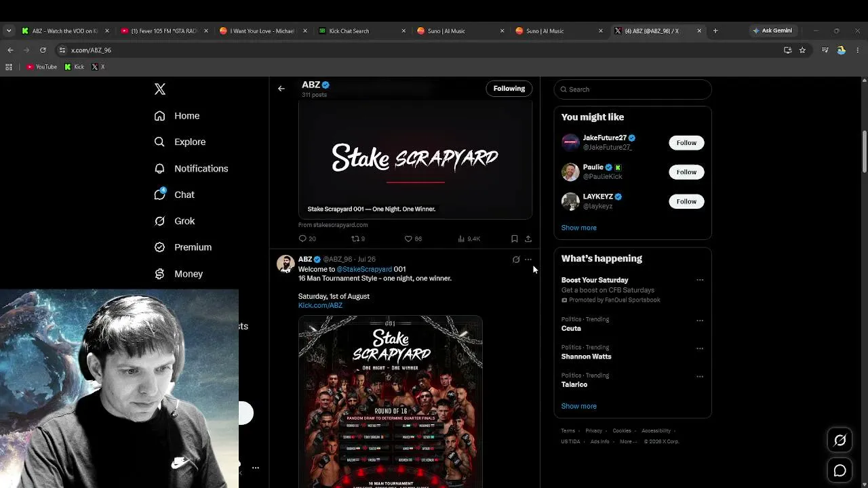Image resolution: width=868 pixels, height=488 pixels.
Task: Follow Paulie
Action: tap(686, 172)
